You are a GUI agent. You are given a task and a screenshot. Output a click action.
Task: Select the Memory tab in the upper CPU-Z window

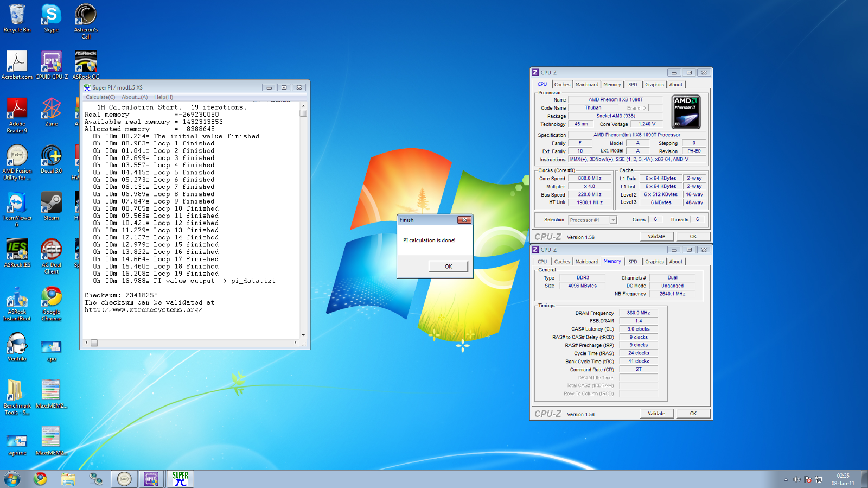612,85
